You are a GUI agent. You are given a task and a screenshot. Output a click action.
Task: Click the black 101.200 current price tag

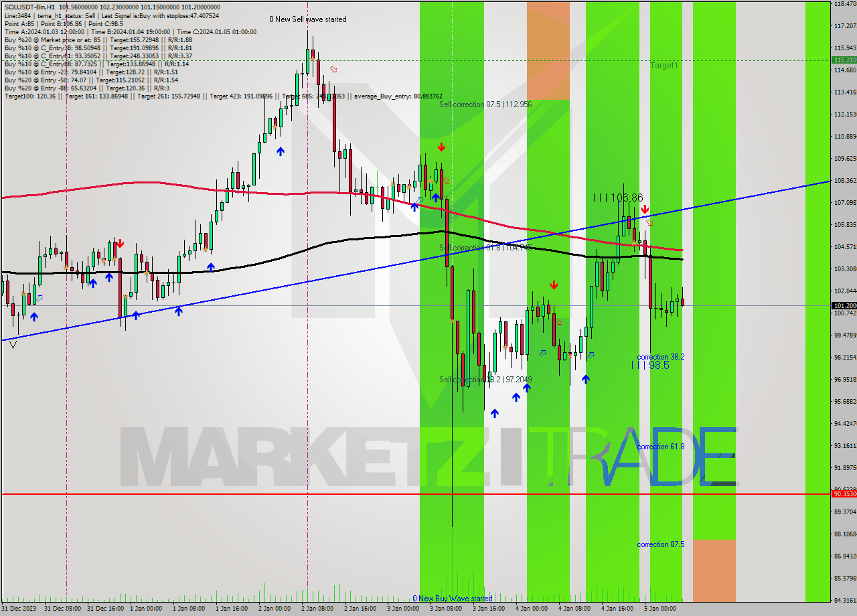[844, 305]
